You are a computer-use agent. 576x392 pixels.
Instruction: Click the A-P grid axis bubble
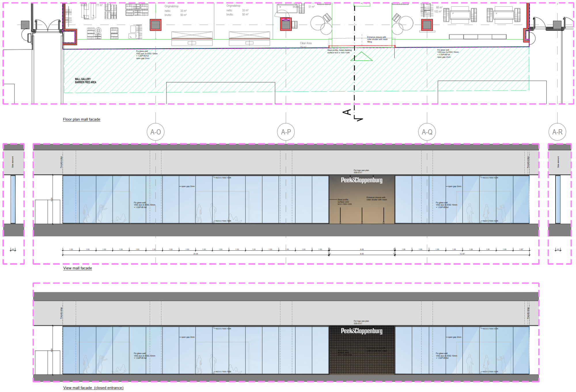pos(286,132)
